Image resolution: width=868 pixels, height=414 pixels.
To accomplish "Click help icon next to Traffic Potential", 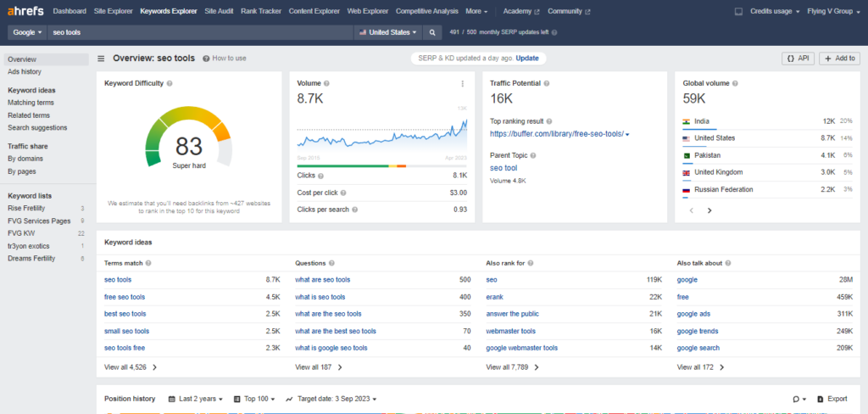I will pyautogui.click(x=547, y=83).
